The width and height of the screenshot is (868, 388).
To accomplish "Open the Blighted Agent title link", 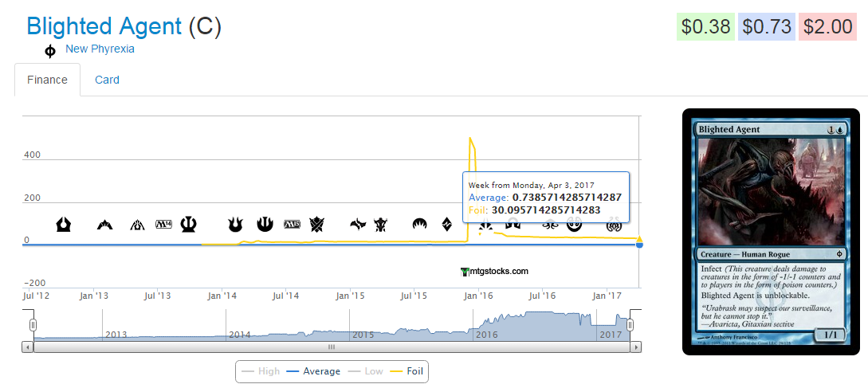I will pyautogui.click(x=104, y=26).
